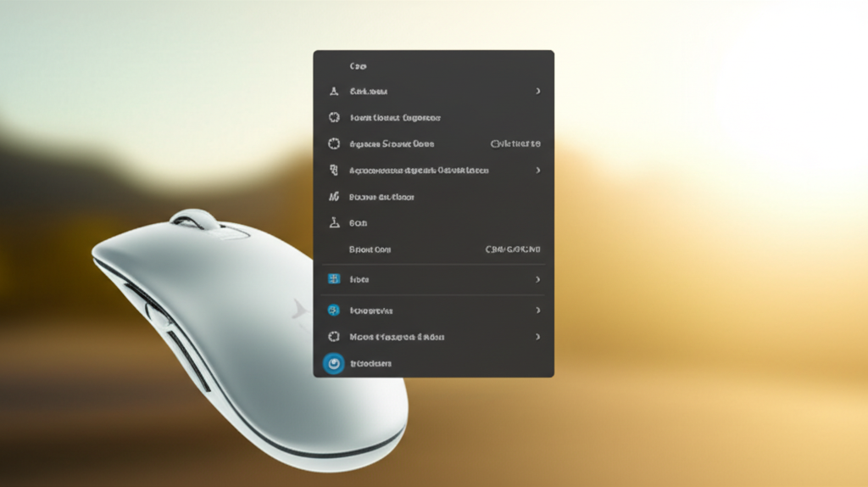Click the small blue round icon below the second separator

click(333, 311)
